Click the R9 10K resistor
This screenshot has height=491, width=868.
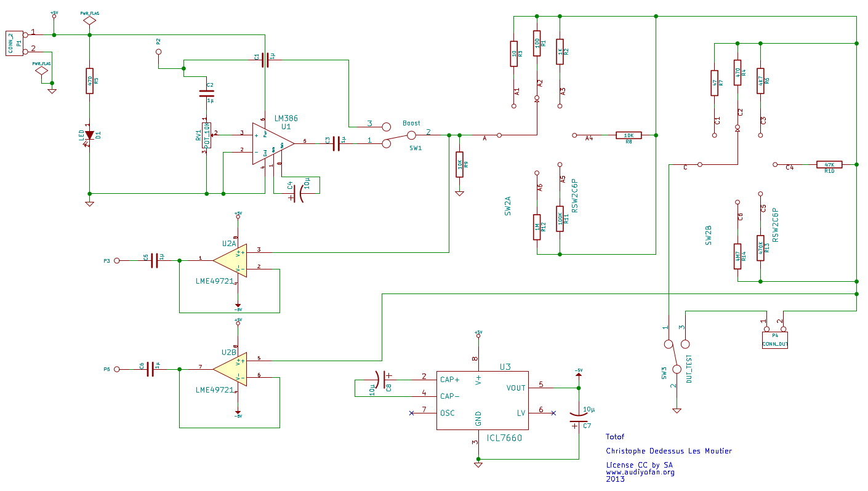pos(459,164)
